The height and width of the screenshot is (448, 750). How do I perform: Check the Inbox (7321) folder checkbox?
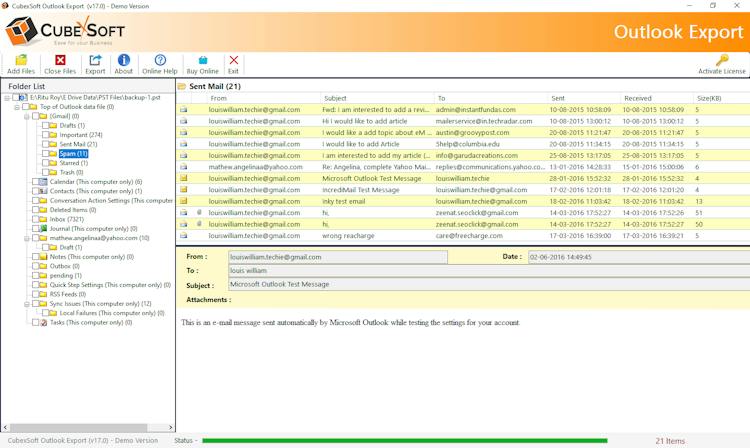(x=35, y=219)
